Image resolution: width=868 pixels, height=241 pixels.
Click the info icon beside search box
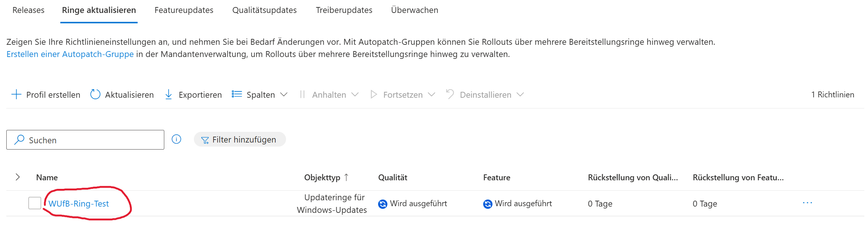coord(176,139)
